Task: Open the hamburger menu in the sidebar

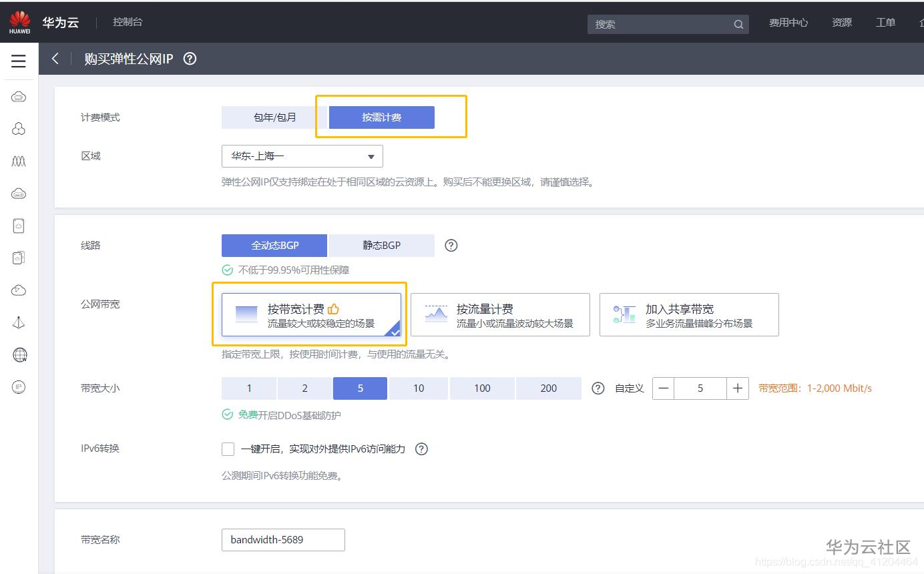Action: (19, 61)
